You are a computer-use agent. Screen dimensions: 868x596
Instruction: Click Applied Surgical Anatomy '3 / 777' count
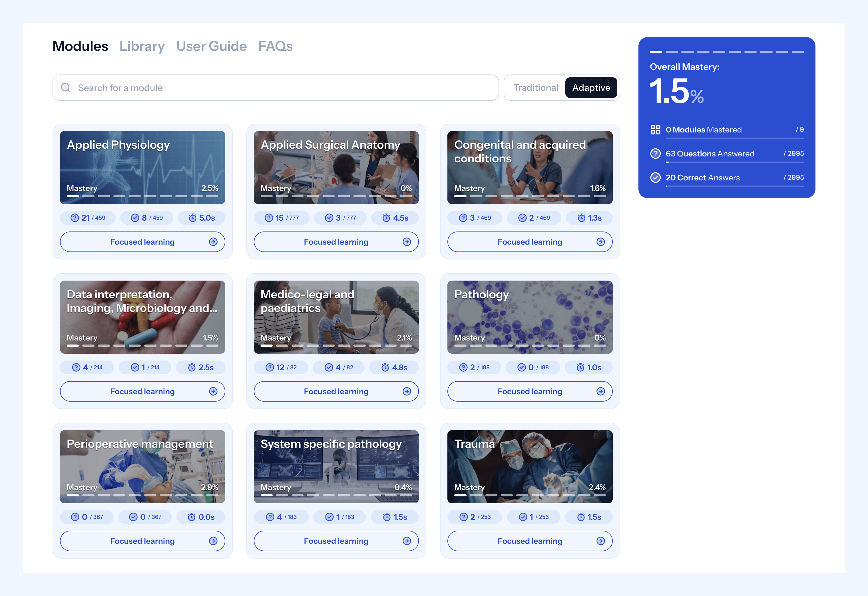point(346,218)
